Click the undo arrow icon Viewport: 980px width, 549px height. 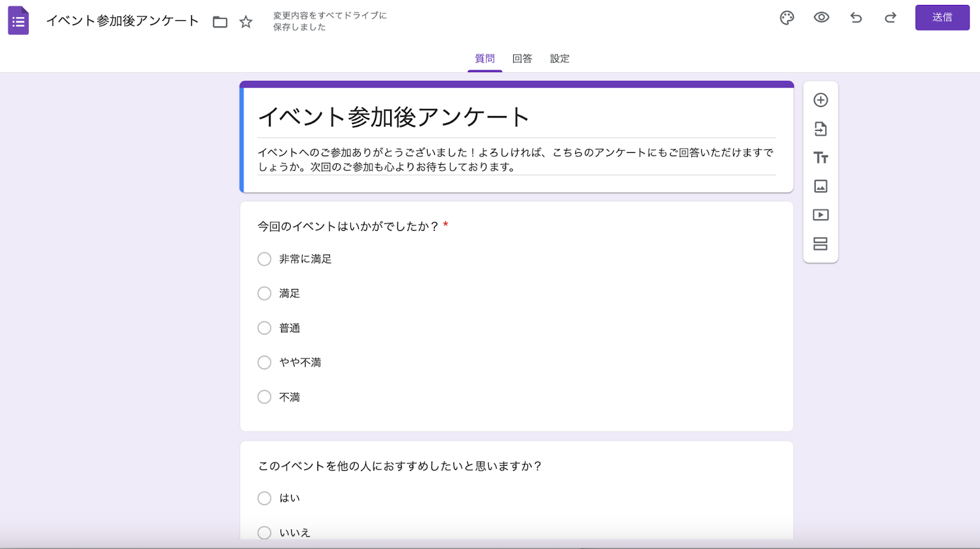[856, 18]
